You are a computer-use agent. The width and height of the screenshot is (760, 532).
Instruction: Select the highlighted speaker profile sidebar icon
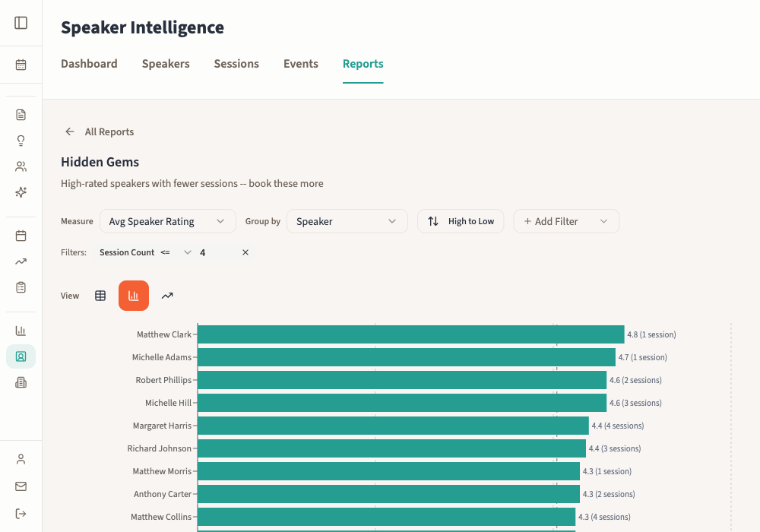click(x=21, y=356)
